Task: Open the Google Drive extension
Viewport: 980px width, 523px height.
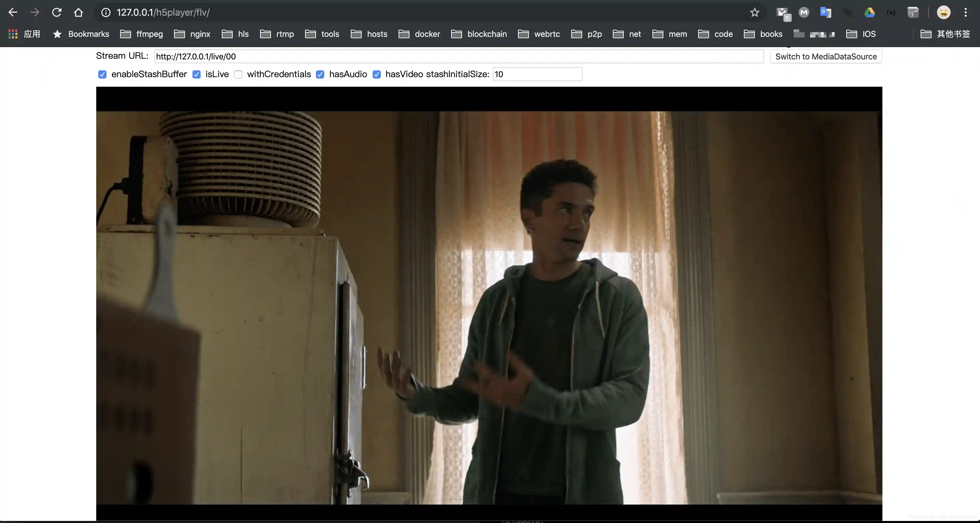Action: pos(869,13)
